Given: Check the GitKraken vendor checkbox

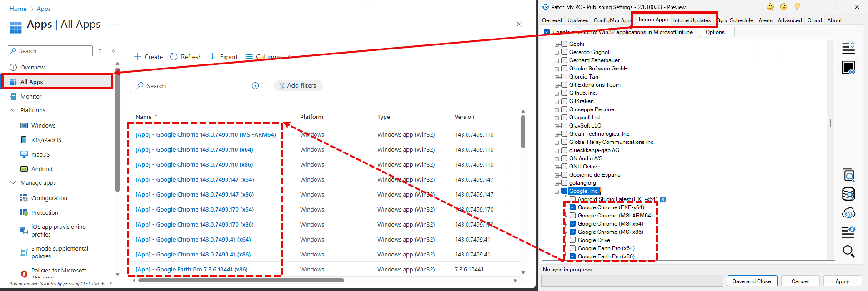Looking at the screenshot, I should 564,101.
